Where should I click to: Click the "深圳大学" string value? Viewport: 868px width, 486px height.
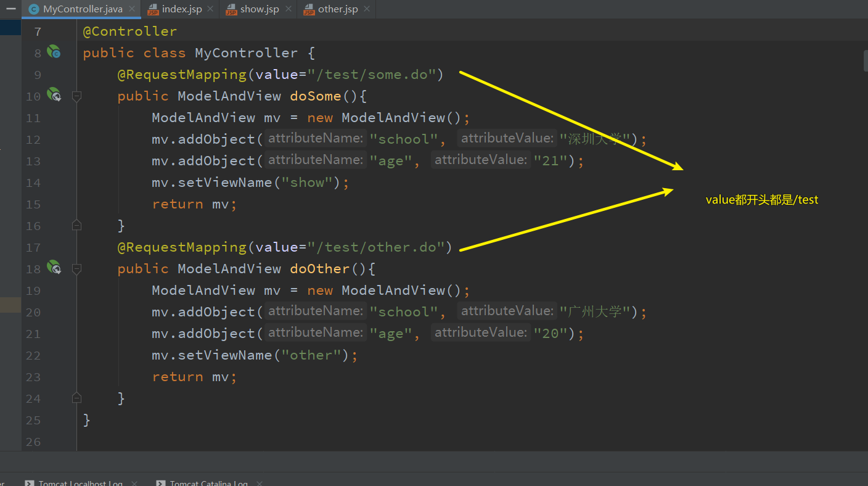point(595,139)
